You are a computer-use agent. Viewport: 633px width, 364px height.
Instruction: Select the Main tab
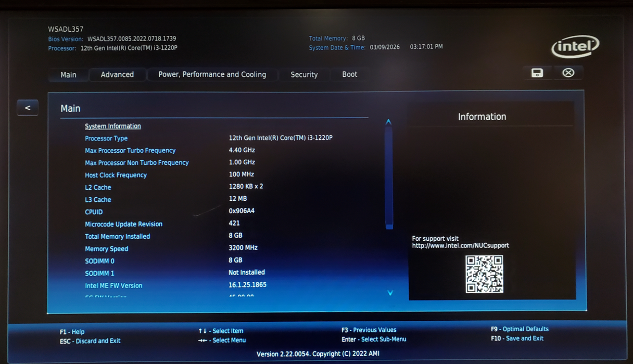click(68, 74)
